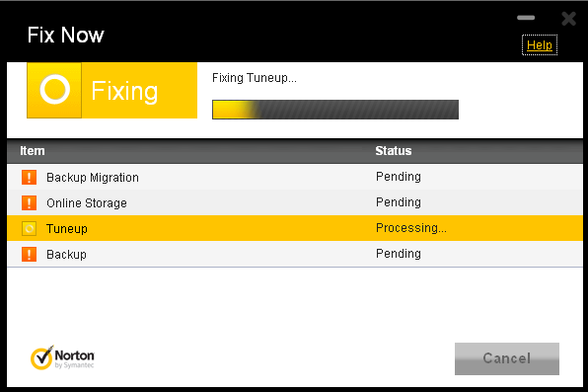Click the Norton by Symantec logo

[x=62, y=357]
